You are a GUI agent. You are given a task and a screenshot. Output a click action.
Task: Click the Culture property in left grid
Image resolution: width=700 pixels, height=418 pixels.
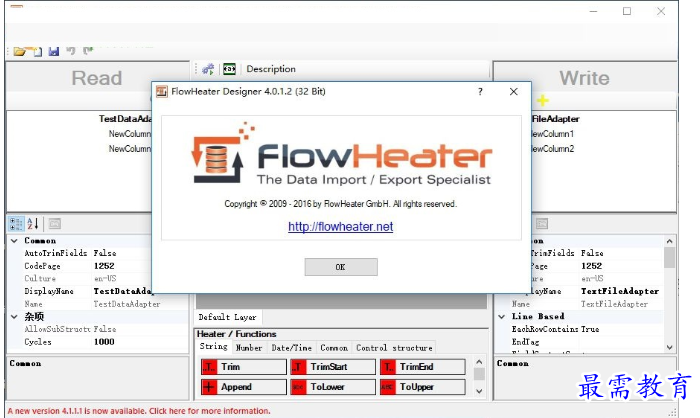pos(40,279)
